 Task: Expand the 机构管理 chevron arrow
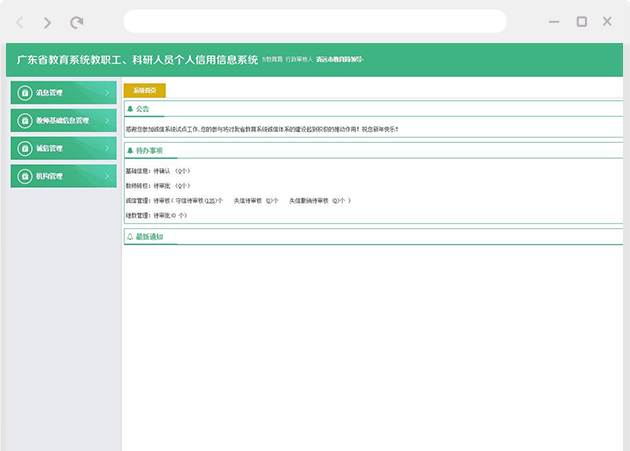pos(107,176)
